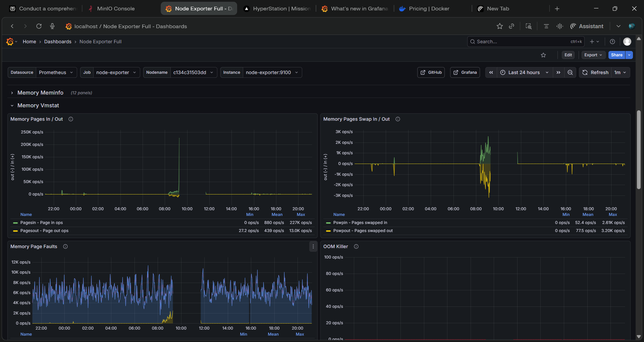Open the browser Assistant
644x342 pixels.
[587, 26]
